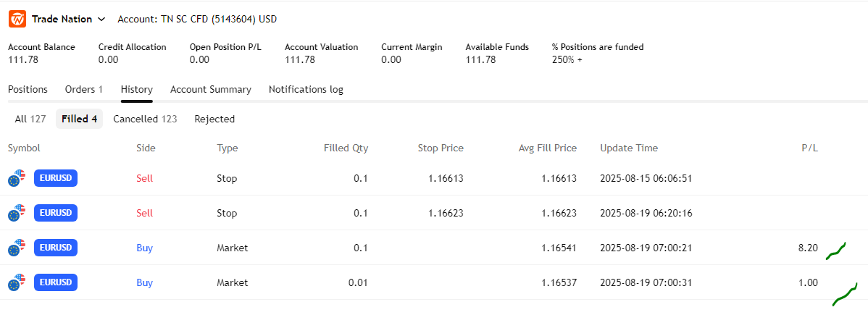Click the EURUSD flag icon in first row
Viewport: 868px width, 336px height.
tap(17, 178)
